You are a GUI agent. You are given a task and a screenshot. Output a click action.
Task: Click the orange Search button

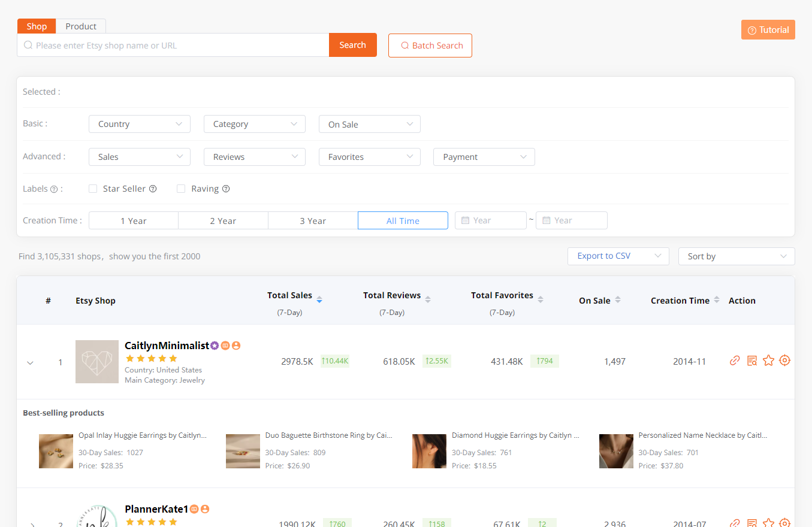[x=352, y=45]
